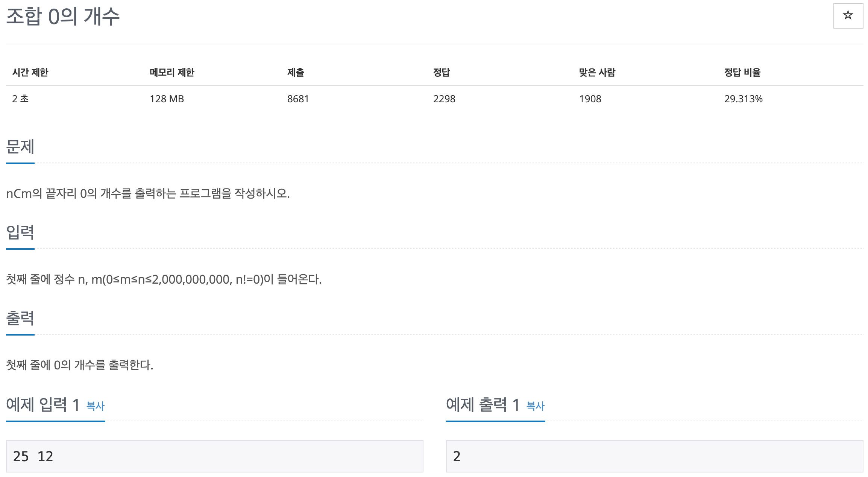868x477 pixels.
Task: Click the accuracy ratio 29.313%
Action: (744, 99)
